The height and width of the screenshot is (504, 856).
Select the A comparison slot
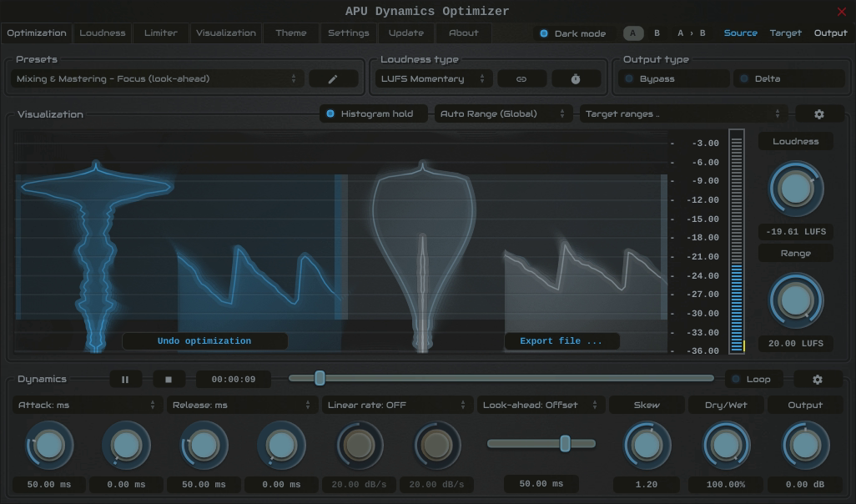click(632, 33)
